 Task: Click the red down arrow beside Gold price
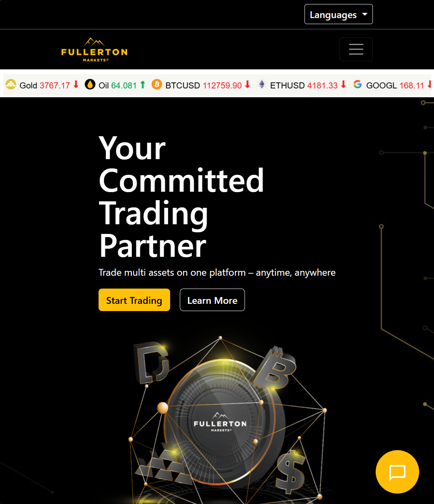(x=76, y=84)
